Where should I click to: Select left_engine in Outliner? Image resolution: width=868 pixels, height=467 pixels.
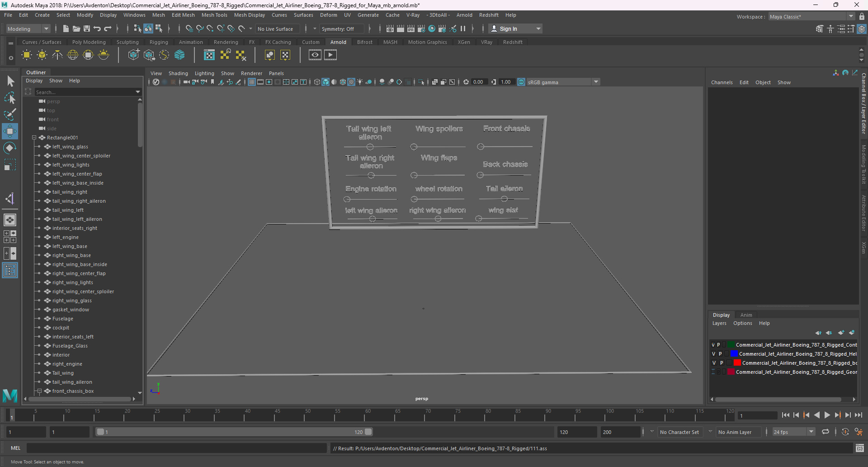66,237
